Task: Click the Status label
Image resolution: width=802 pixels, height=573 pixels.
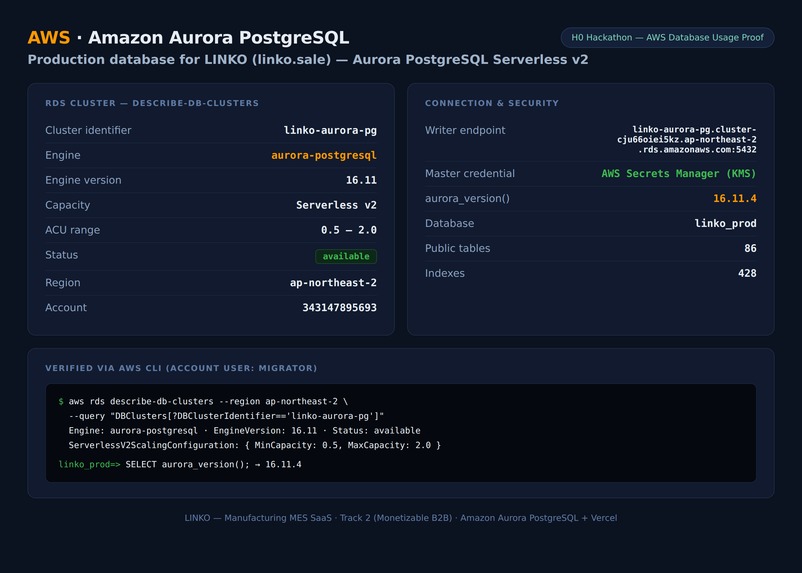Action: pyautogui.click(x=61, y=255)
